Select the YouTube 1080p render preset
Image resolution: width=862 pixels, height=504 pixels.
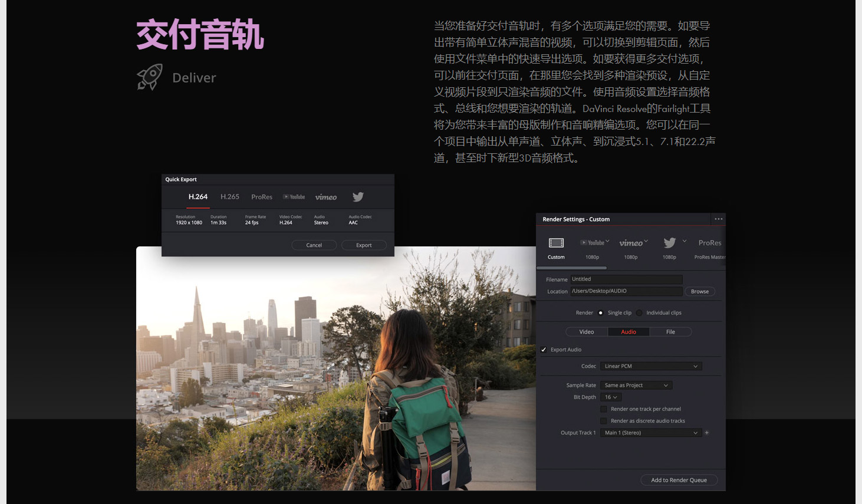pyautogui.click(x=593, y=243)
